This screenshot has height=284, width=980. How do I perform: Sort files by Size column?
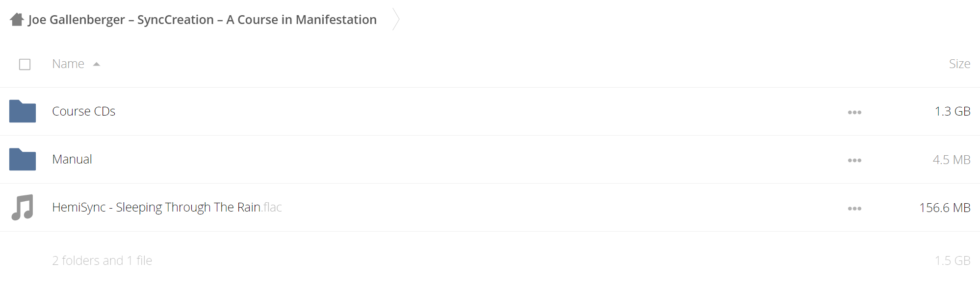959,64
